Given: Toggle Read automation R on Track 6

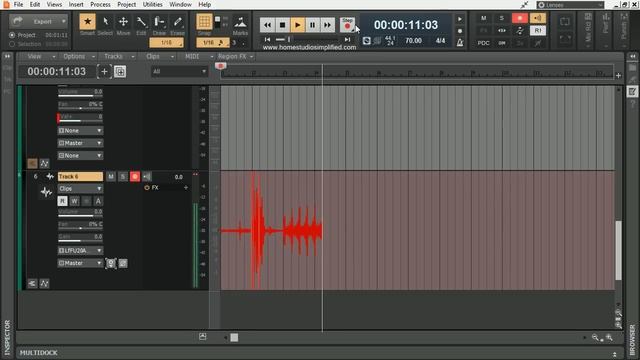Looking at the screenshot, I should pos(62,201).
